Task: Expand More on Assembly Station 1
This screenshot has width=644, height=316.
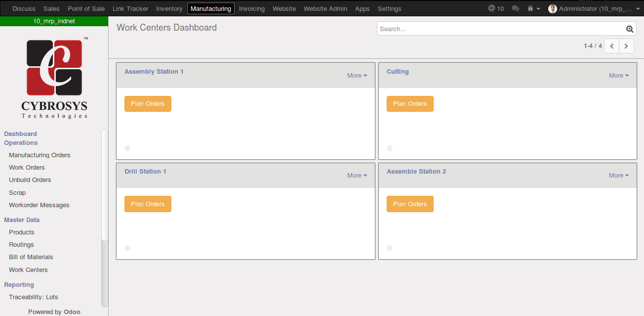Action: 357,76
